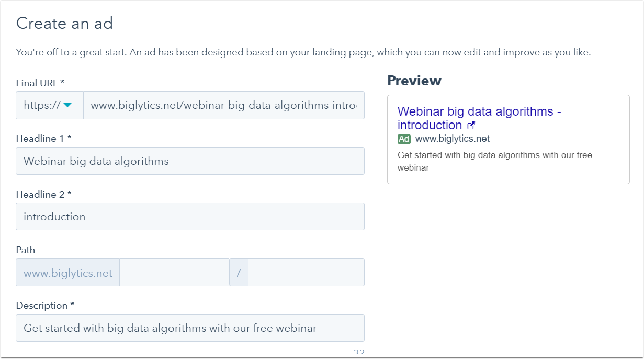Click the teal caret arrow beside https://
Screen dimensions: 644x359
point(67,105)
